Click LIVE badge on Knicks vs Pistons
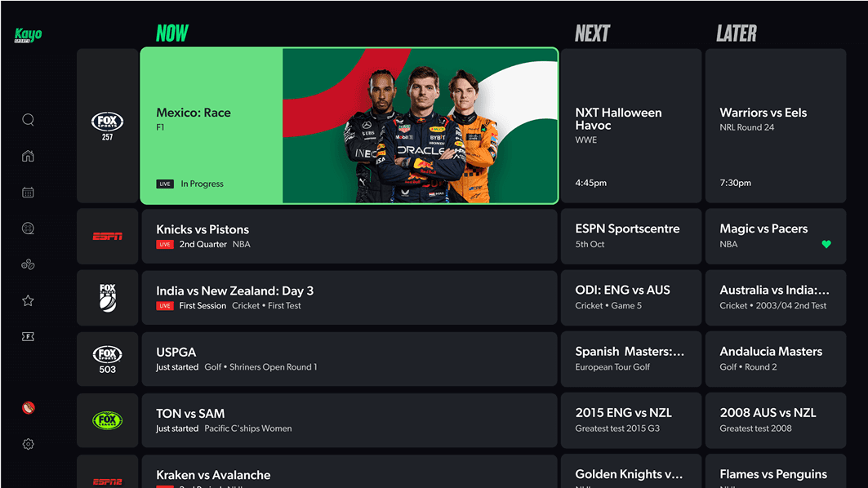Image resolution: width=868 pixels, height=488 pixels. click(x=165, y=245)
